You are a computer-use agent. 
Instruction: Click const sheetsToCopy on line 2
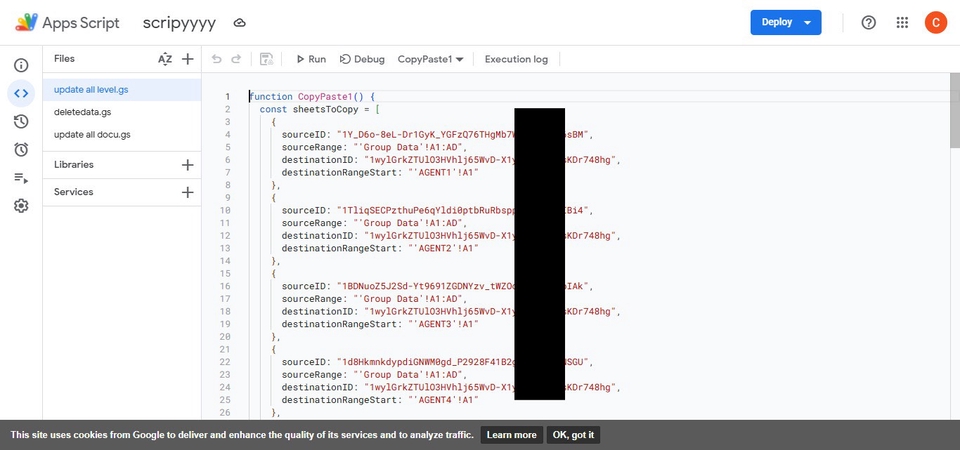click(x=320, y=109)
